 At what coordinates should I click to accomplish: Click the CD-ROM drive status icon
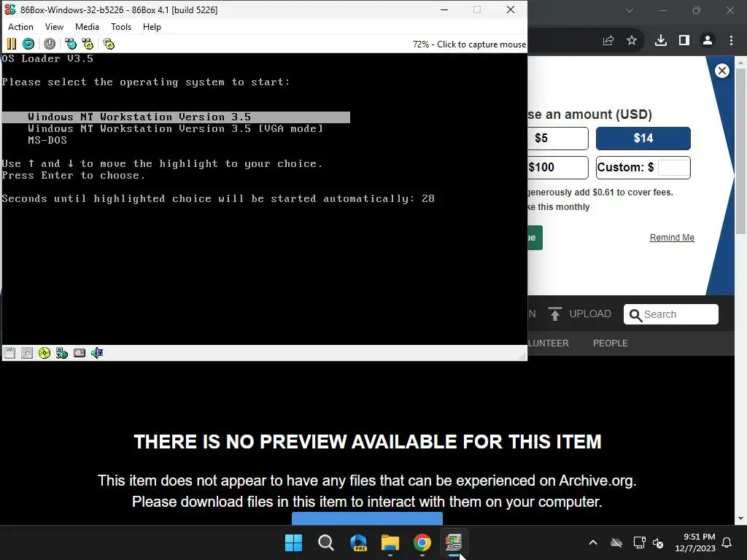coord(44,353)
